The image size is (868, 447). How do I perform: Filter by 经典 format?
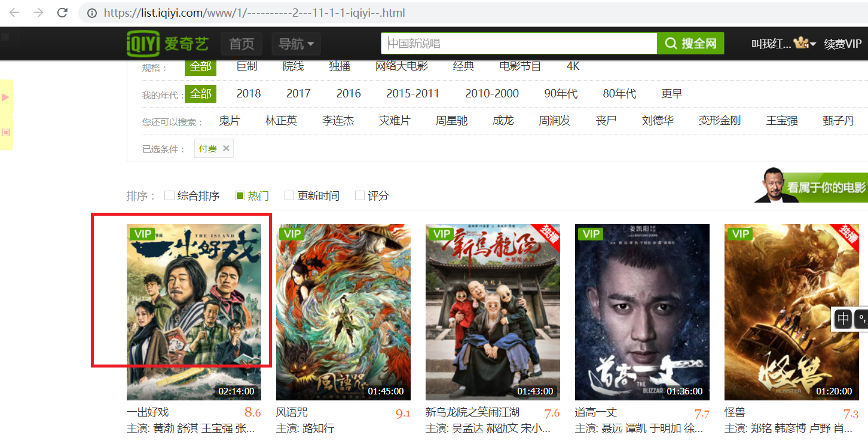464,66
